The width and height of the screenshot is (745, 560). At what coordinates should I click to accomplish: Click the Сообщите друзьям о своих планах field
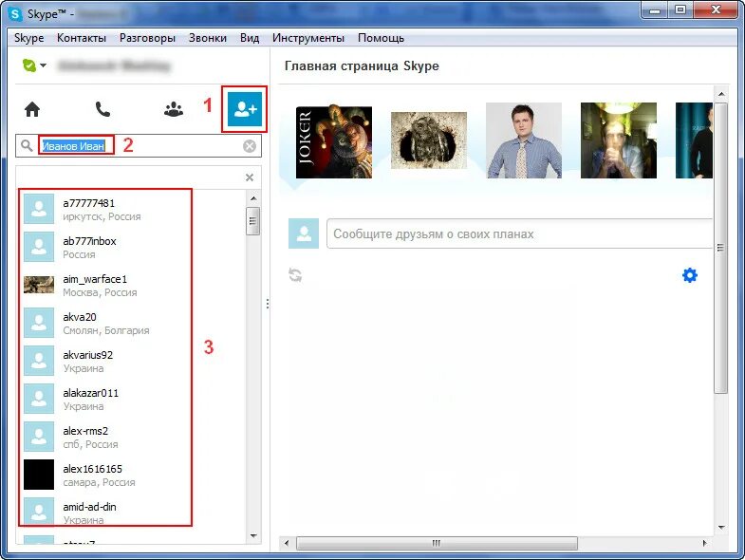click(x=520, y=233)
